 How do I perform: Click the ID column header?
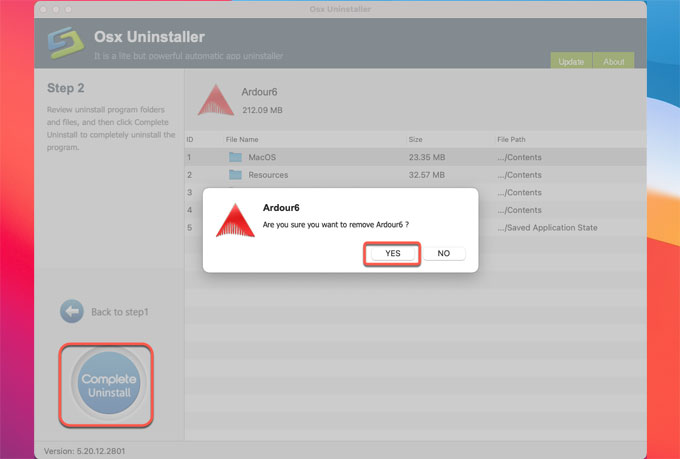pos(190,139)
